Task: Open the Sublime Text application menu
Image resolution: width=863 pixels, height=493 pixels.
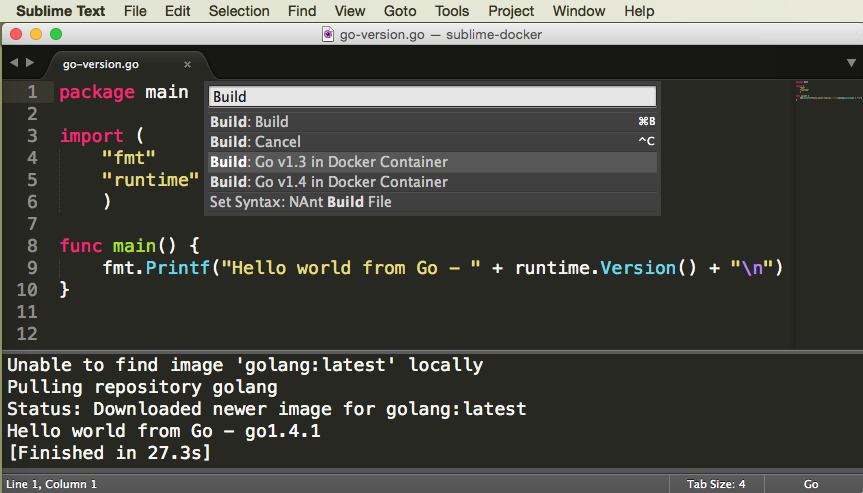Action: pos(61,11)
